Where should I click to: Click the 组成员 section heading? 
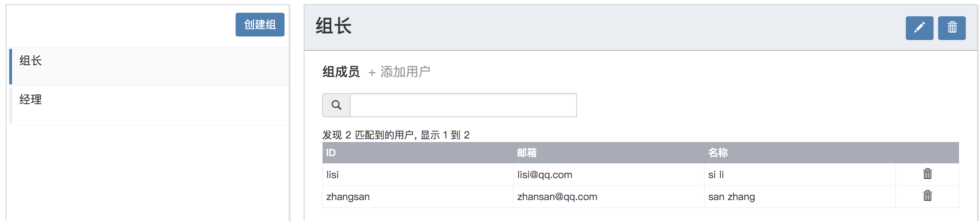341,72
